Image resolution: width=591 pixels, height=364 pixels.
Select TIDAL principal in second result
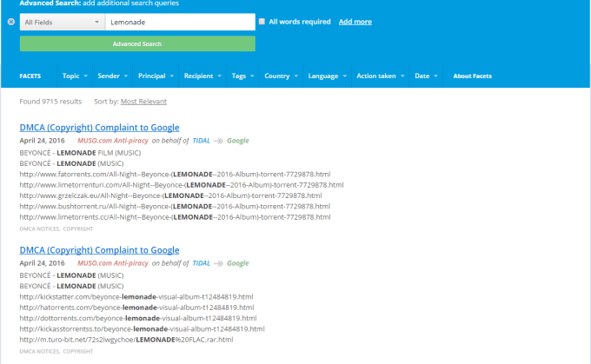(x=202, y=263)
